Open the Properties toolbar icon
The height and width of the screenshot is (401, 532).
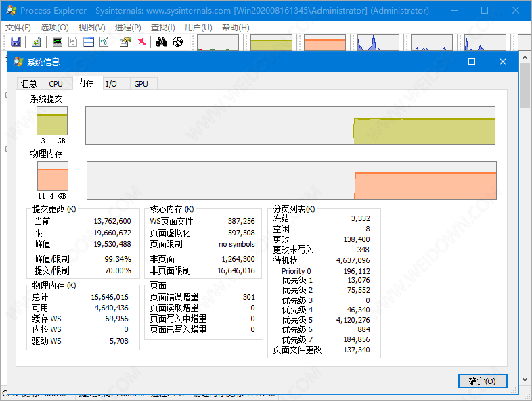click(x=125, y=42)
